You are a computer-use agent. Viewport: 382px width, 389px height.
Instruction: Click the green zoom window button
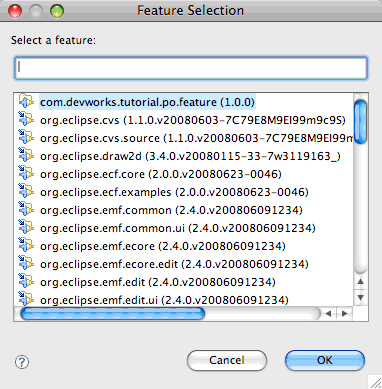[x=57, y=11]
